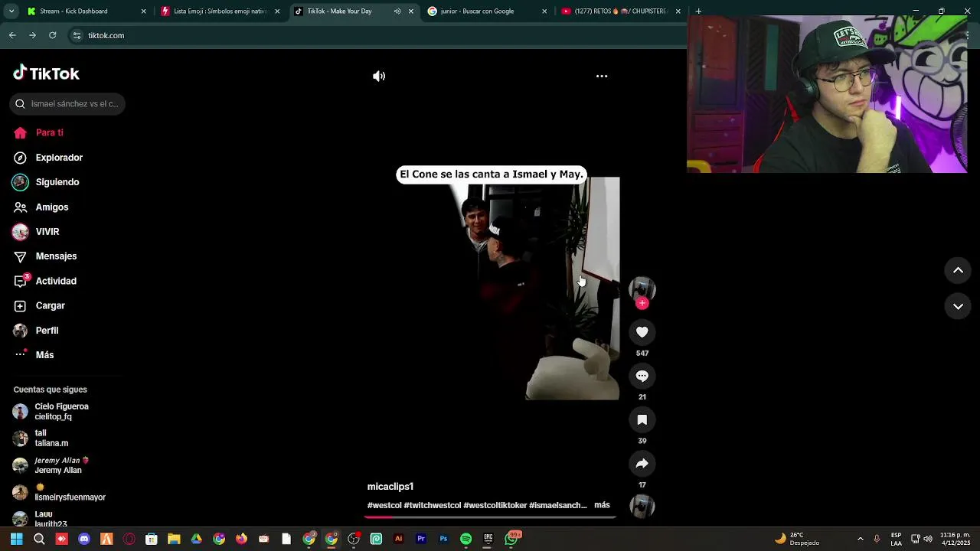Expand the caption with 'más'
The width and height of the screenshot is (980, 551).
tap(602, 505)
